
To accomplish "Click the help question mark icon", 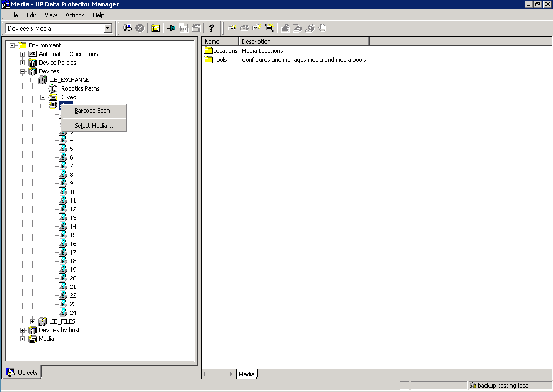I will click(211, 28).
